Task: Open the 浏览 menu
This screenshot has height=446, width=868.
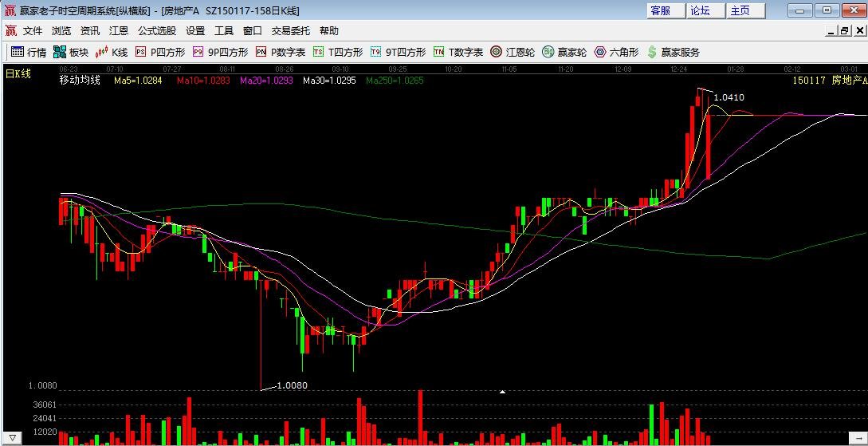Action: (x=61, y=31)
